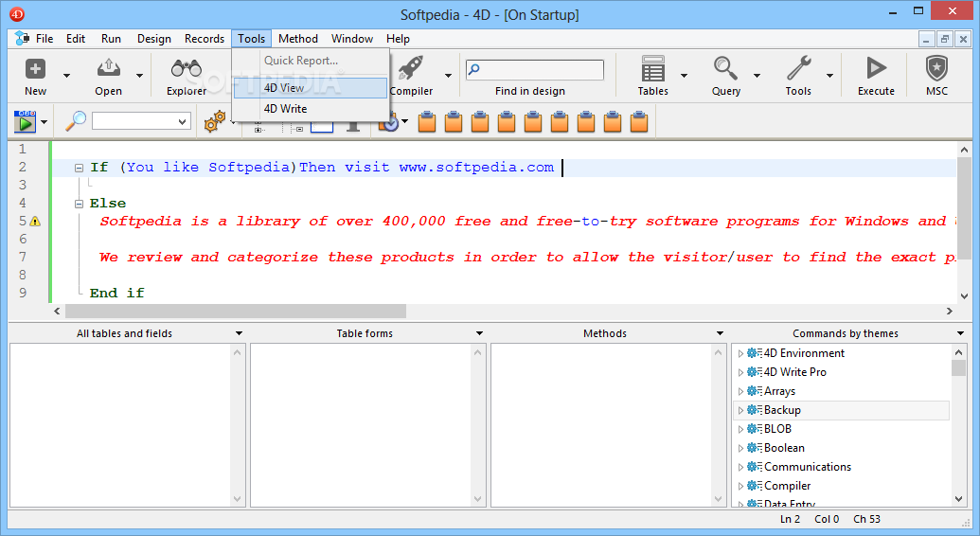Click the magnifier find icon in method toolbar
The height and width of the screenshot is (536, 980).
76,120
